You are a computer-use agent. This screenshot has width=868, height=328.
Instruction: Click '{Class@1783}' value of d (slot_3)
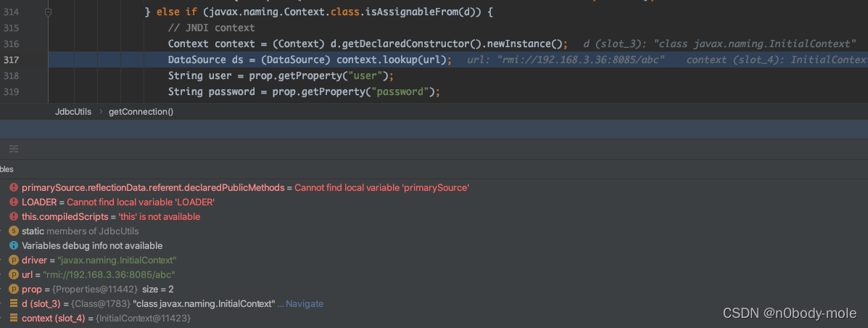pyautogui.click(x=101, y=303)
